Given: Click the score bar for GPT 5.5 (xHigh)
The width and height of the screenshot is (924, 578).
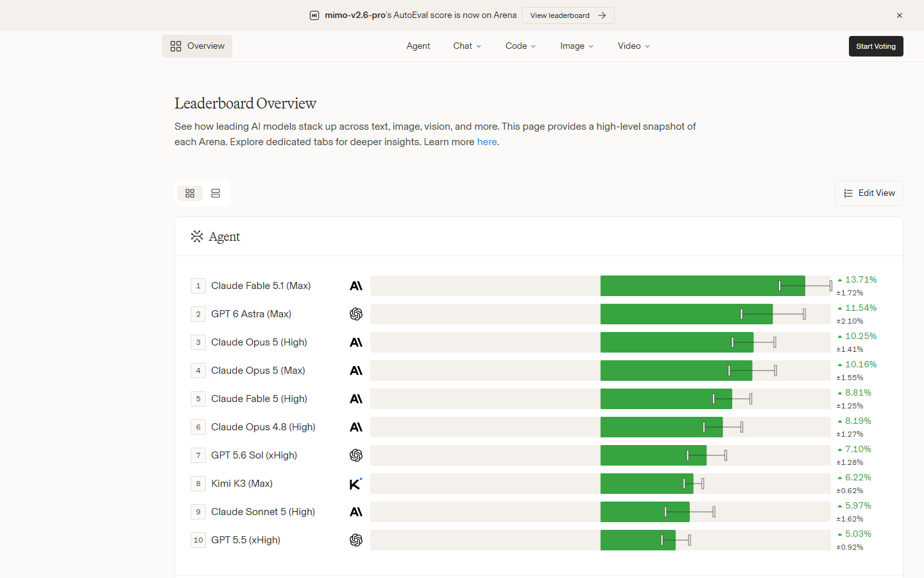Looking at the screenshot, I should (x=601, y=540).
